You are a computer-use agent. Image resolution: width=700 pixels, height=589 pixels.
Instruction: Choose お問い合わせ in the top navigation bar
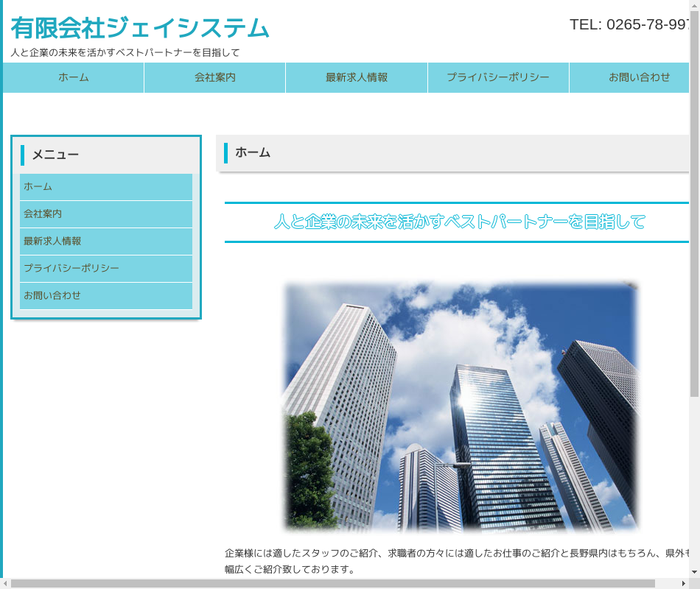click(x=638, y=77)
